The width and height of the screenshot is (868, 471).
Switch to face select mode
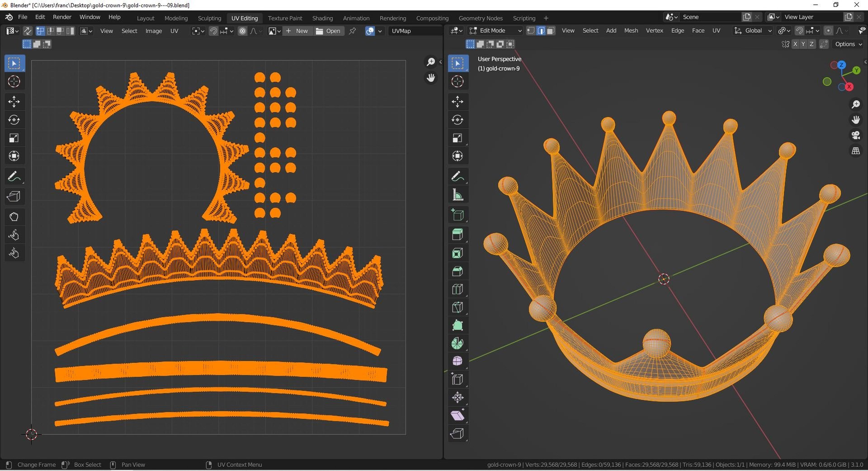(x=551, y=31)
